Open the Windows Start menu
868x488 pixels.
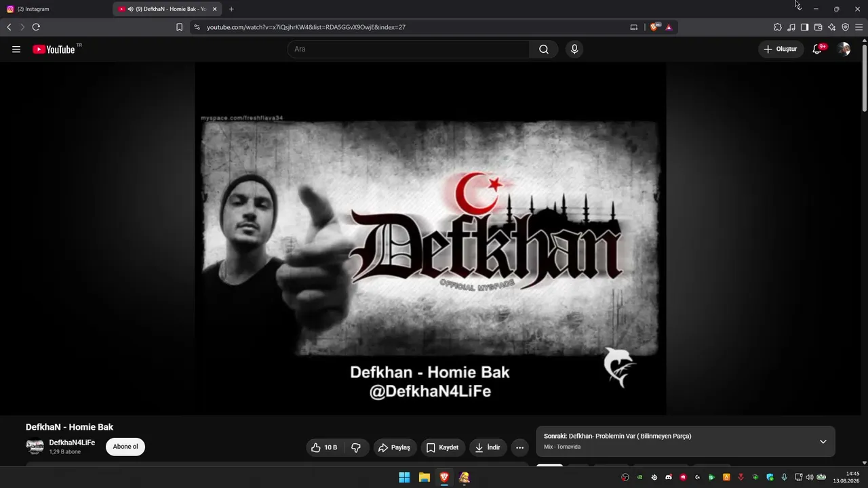pos(404,477)
